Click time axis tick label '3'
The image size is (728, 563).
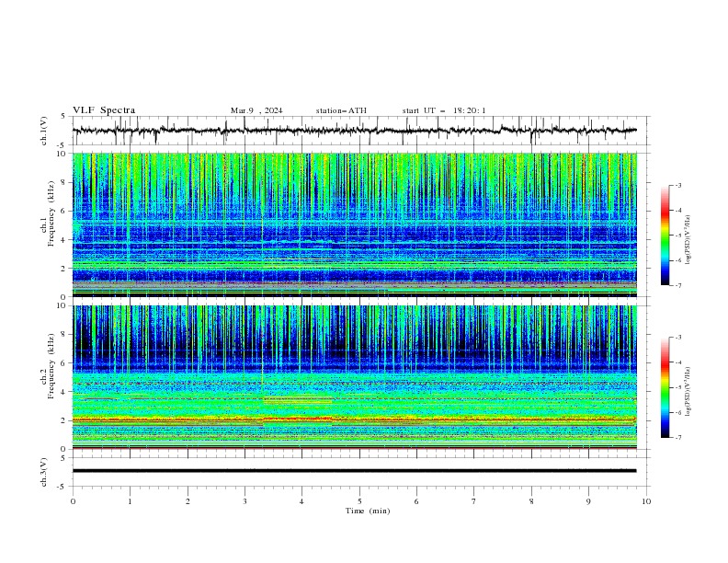click(x=245, y=501)
